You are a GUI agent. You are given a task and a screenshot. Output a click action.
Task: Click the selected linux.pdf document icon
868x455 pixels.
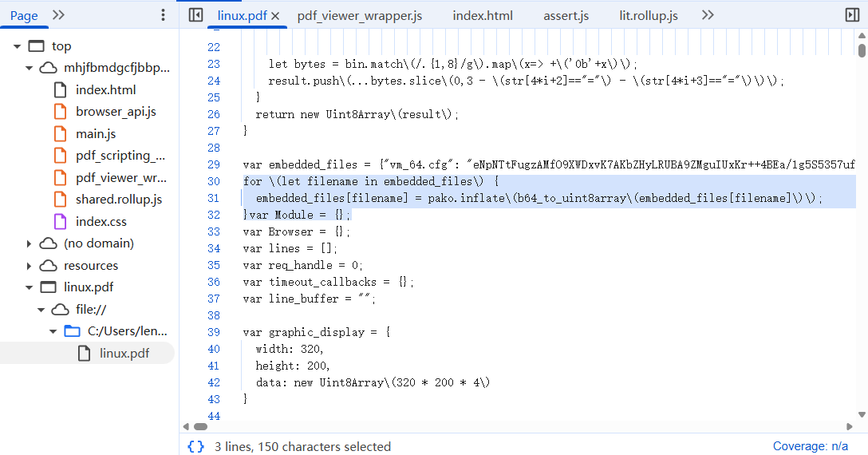[84, 353]
